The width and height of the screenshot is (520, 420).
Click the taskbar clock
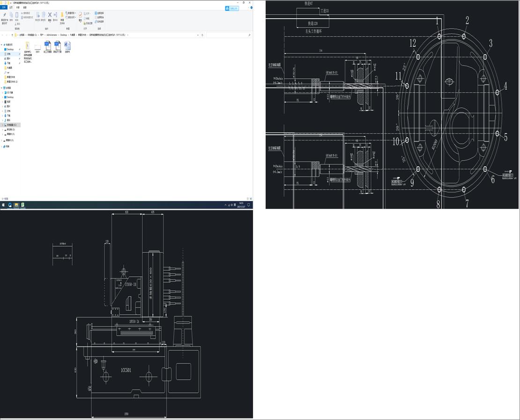241,205
